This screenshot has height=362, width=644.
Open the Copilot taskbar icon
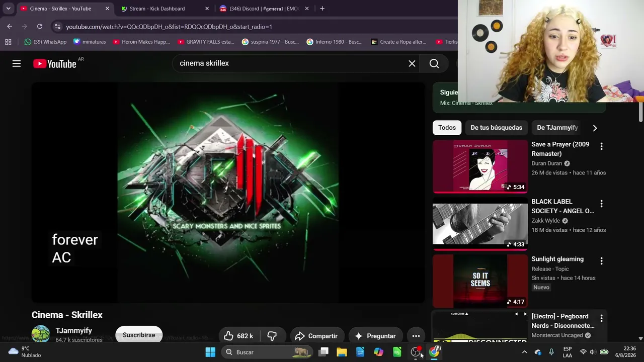point(378,352)
